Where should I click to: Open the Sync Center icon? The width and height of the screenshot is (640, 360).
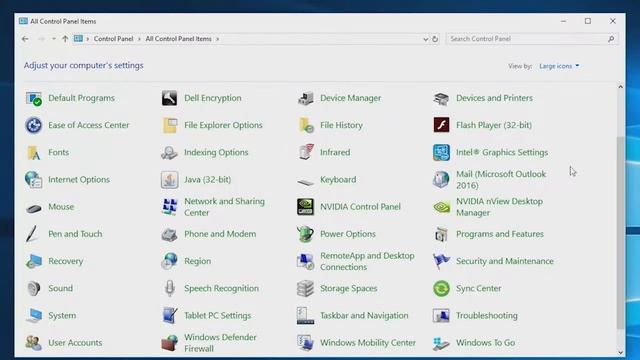(441, 289)
